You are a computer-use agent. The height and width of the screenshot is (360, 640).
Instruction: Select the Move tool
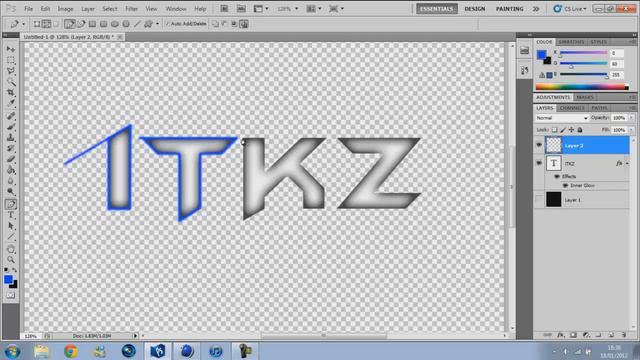coord(11,49)
